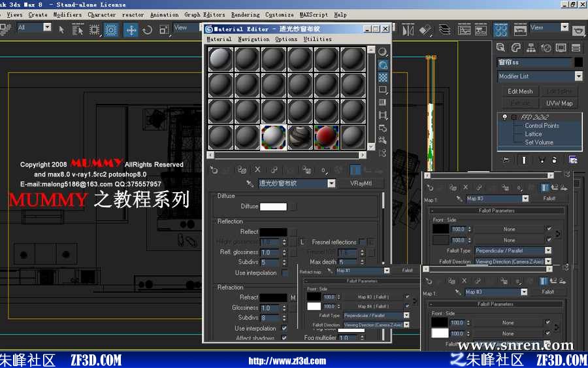Click Reset Map/Mtl X icon in Material Editor

(257, 170)
